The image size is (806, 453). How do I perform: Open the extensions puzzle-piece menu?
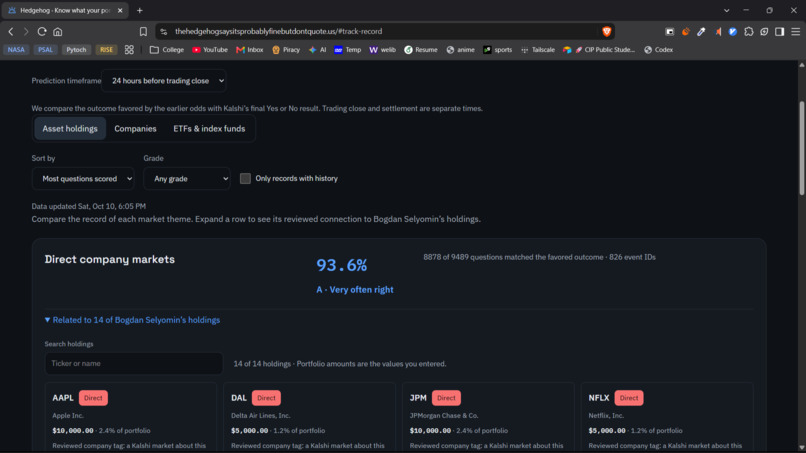[x=749, y=31]
